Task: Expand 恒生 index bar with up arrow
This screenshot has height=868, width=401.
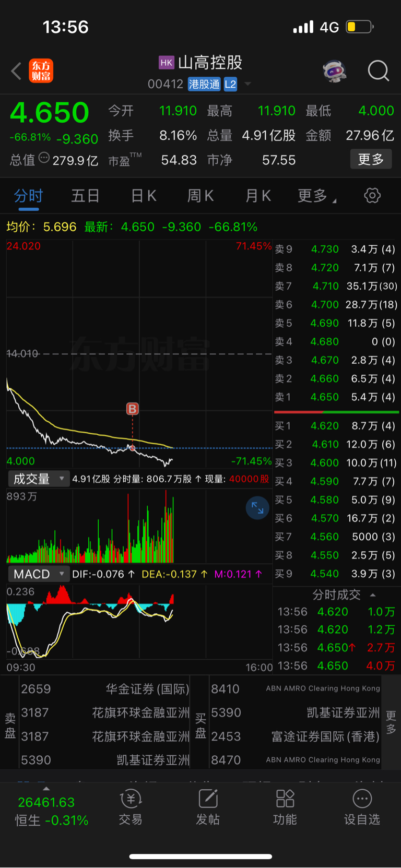Action: 46,789
